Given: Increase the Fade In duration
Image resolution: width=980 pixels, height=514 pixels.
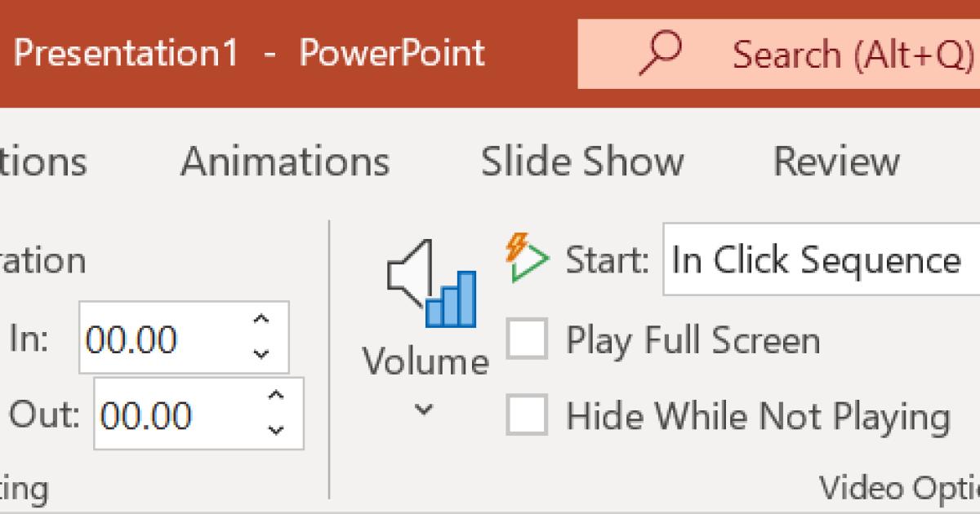Looking at the screenshot, I should pyautogui.click(x=261, y=320).
